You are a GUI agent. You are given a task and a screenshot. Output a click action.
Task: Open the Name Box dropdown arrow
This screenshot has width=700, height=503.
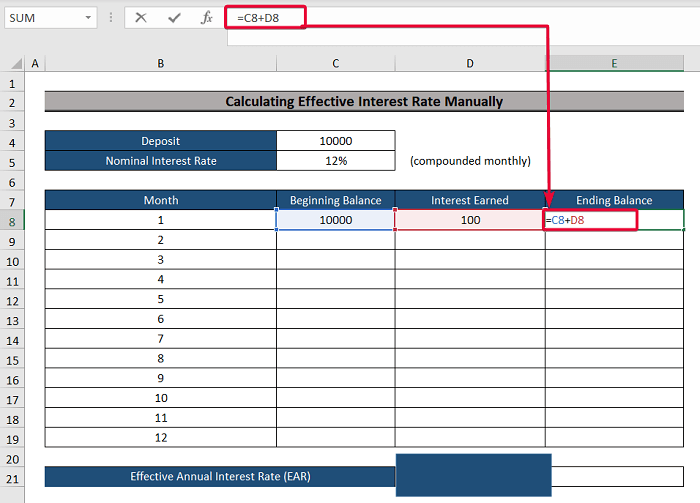pos(88,18)
